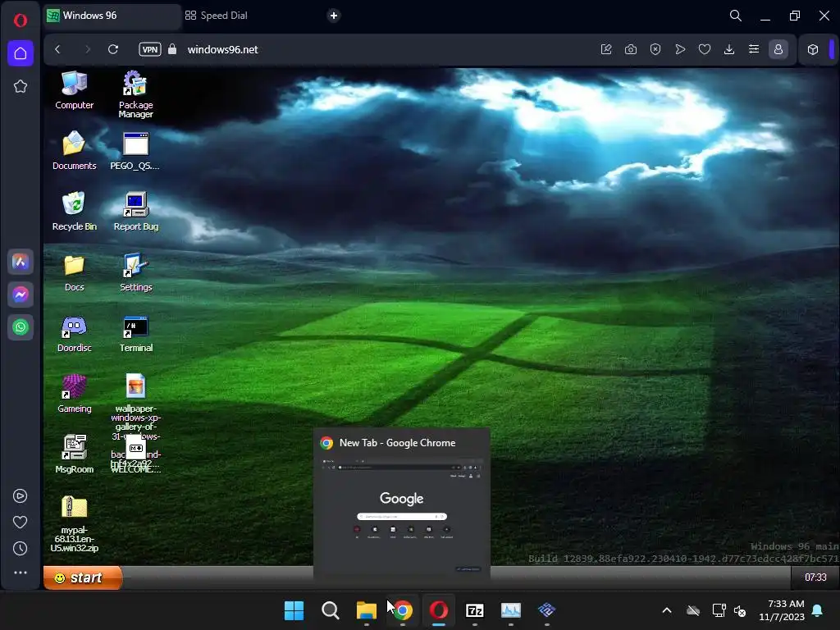Click the muted volume tray icon

[x=741, y=610]
